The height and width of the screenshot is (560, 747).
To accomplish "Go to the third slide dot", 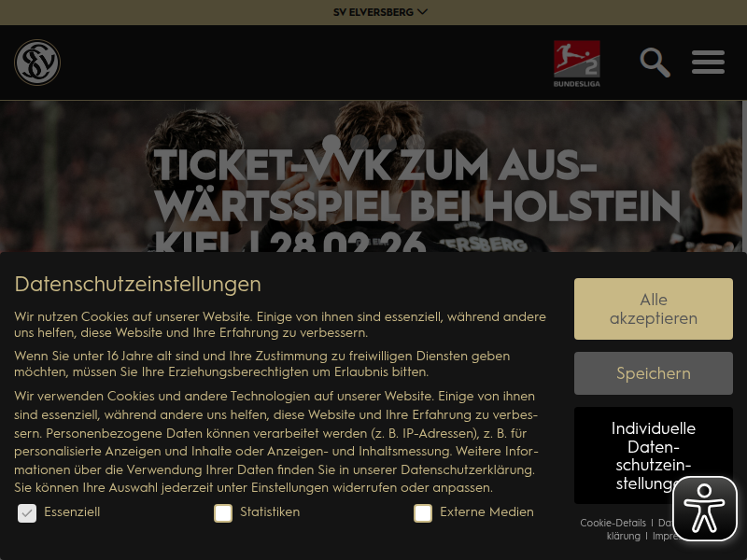I will point(388,143).
